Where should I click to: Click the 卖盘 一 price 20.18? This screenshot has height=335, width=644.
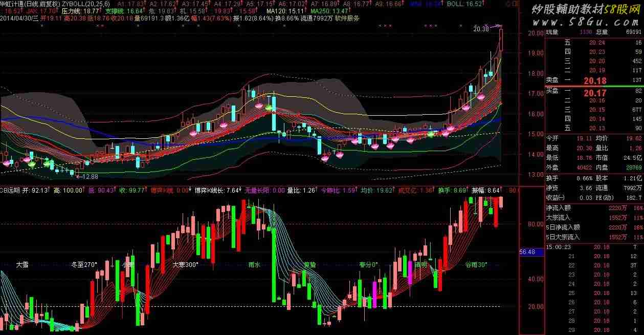(x=595, y=80)
